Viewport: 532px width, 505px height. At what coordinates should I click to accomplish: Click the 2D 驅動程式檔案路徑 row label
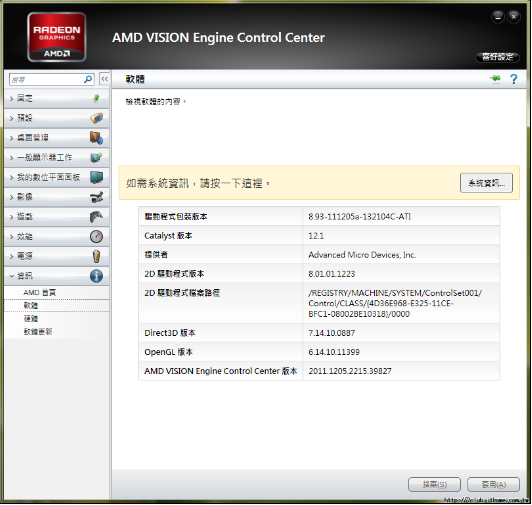(182, 293)
